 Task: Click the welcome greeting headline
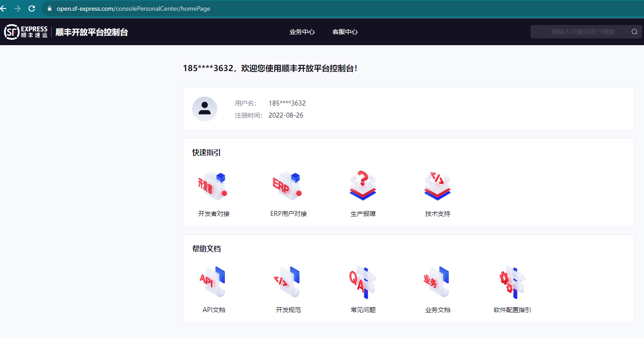point(270,68)
